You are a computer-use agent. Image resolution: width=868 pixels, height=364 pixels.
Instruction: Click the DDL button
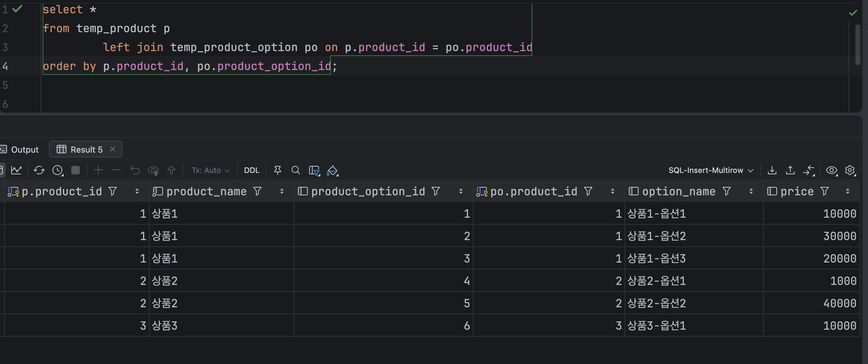click(251, 170)
